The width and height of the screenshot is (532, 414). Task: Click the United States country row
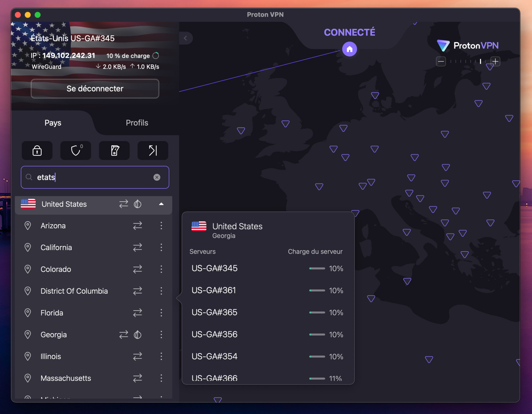94,204
